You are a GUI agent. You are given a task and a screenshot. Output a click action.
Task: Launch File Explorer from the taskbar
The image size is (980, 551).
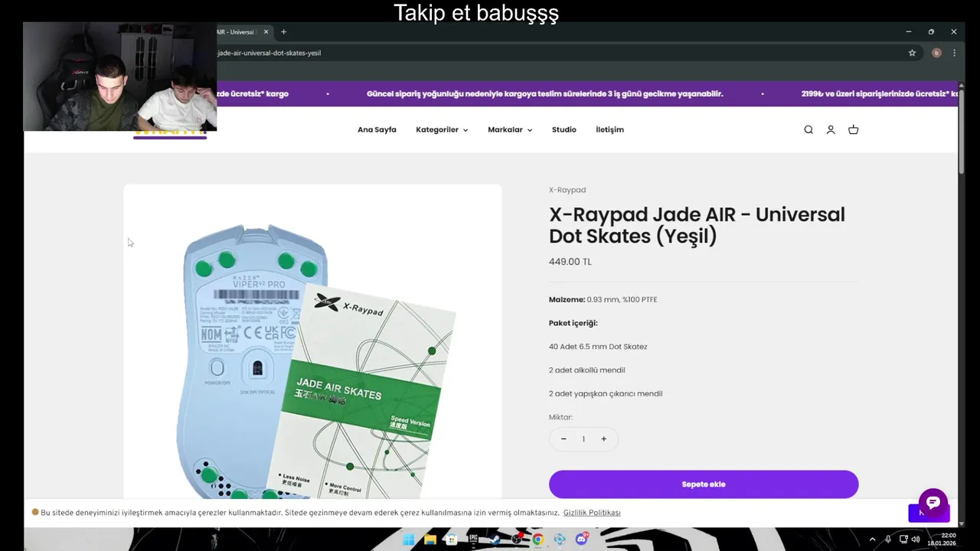pos(430,539)
